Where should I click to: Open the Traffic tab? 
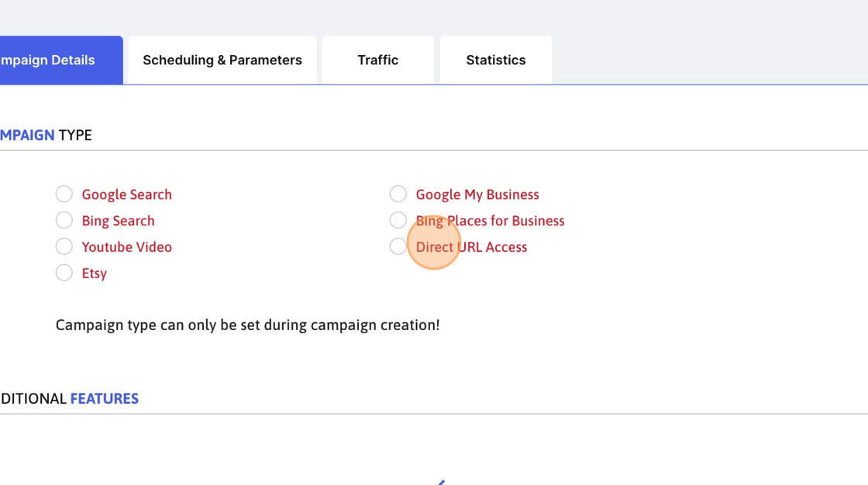point(378,60)
